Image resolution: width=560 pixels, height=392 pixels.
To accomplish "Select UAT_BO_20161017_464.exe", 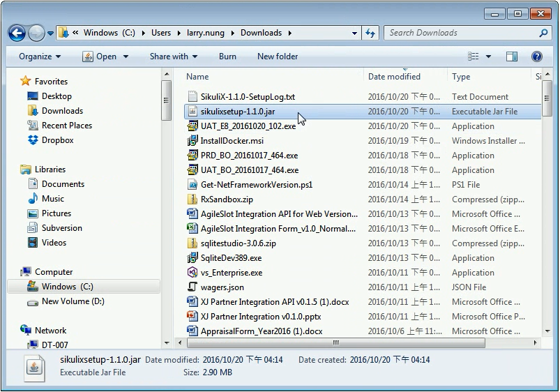I will (249, 170).
